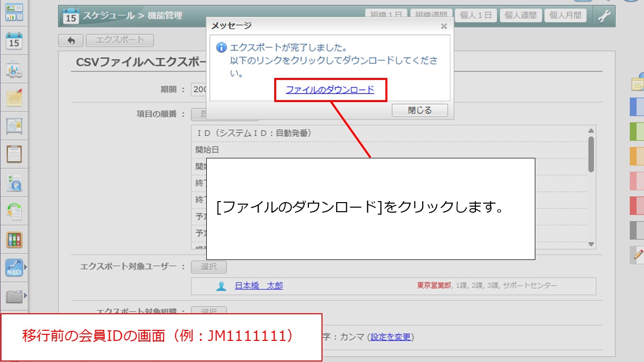Click the schedule calendar icon in header

tap(71, 16)
